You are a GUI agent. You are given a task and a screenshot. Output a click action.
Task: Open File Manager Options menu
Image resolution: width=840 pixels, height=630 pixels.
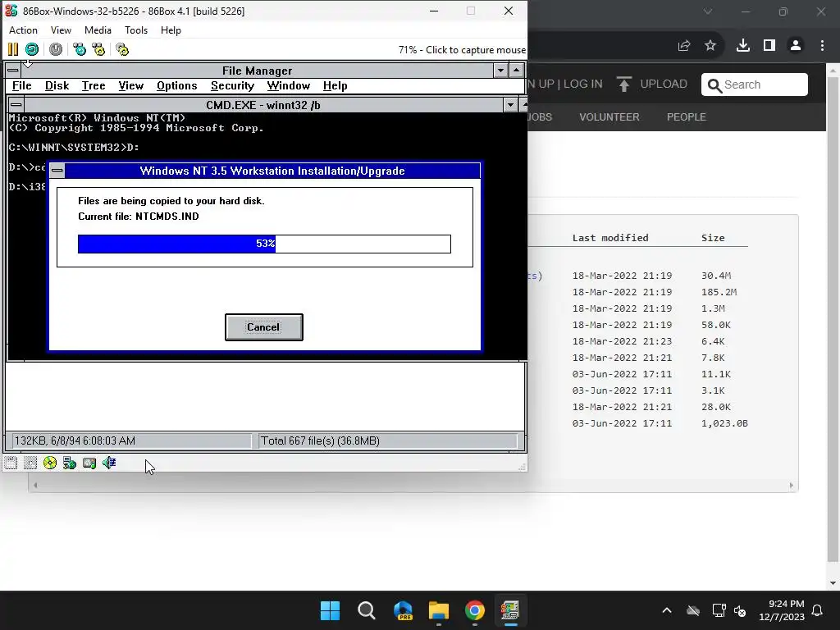click(177, 85)
